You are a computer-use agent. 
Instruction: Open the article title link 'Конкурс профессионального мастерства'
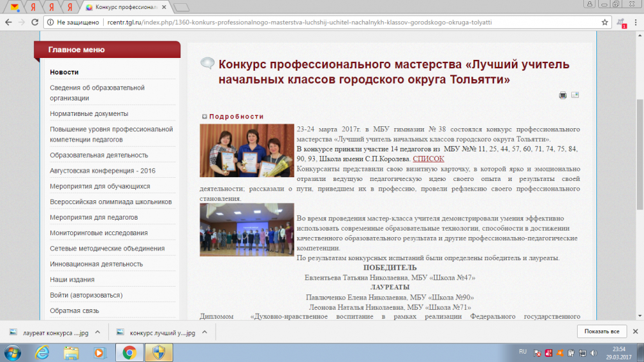[x=394, y=71]
